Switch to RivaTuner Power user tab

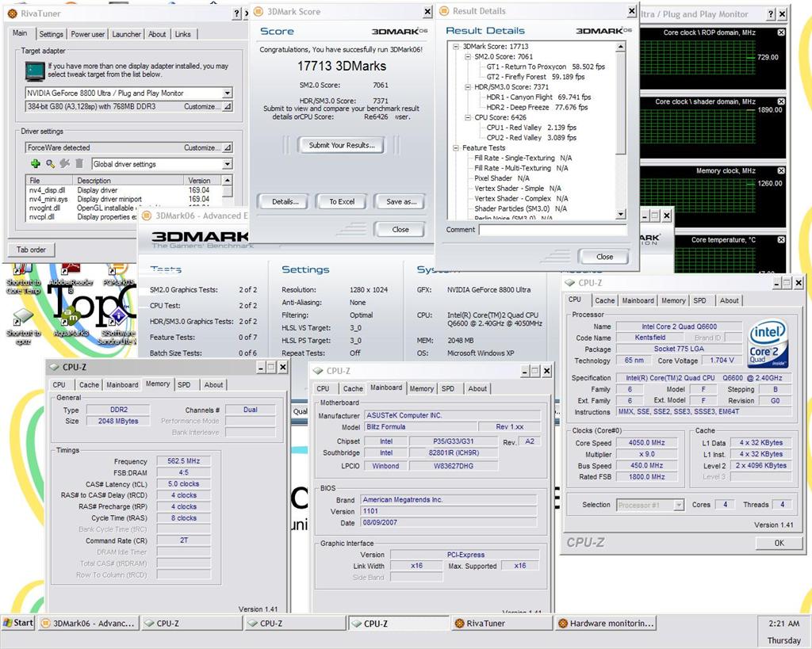click(x=87, y=34)
